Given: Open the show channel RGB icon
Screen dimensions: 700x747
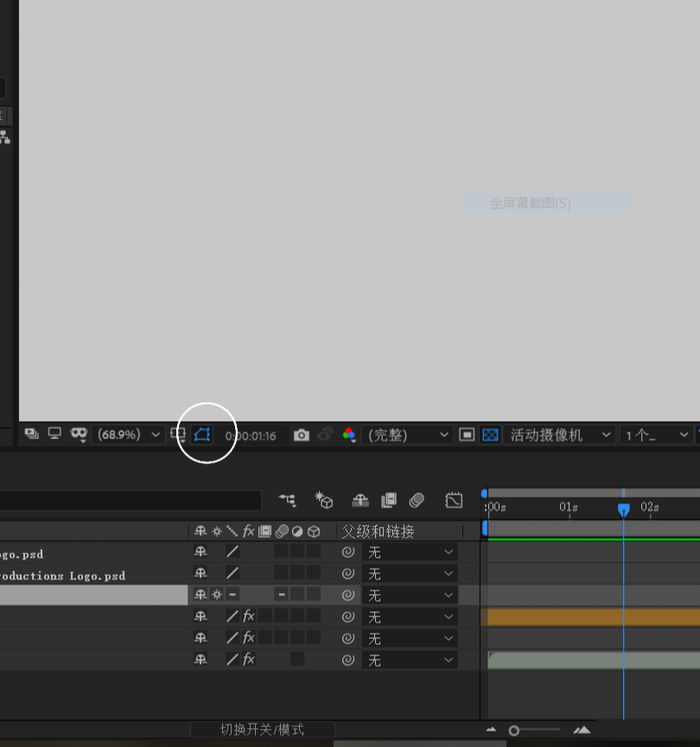Looking at the screenshot, I should 349,435.
